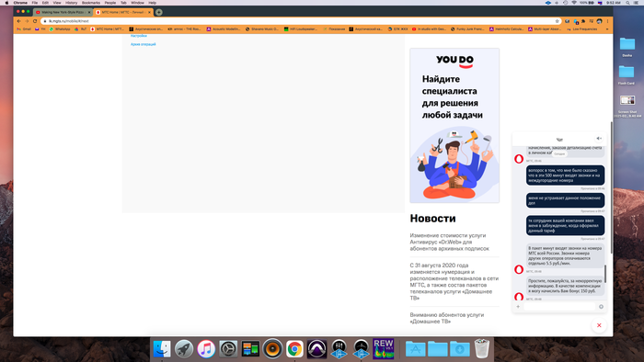Reload the current MGTS page
This screenshot has height=362, width=644.
(x=35, y=21)
